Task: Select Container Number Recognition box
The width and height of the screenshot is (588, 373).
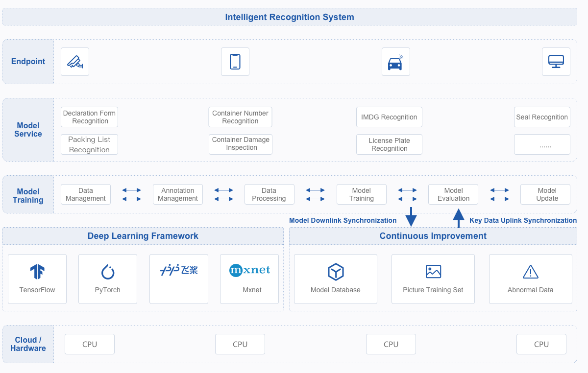Action: point(240,117)
